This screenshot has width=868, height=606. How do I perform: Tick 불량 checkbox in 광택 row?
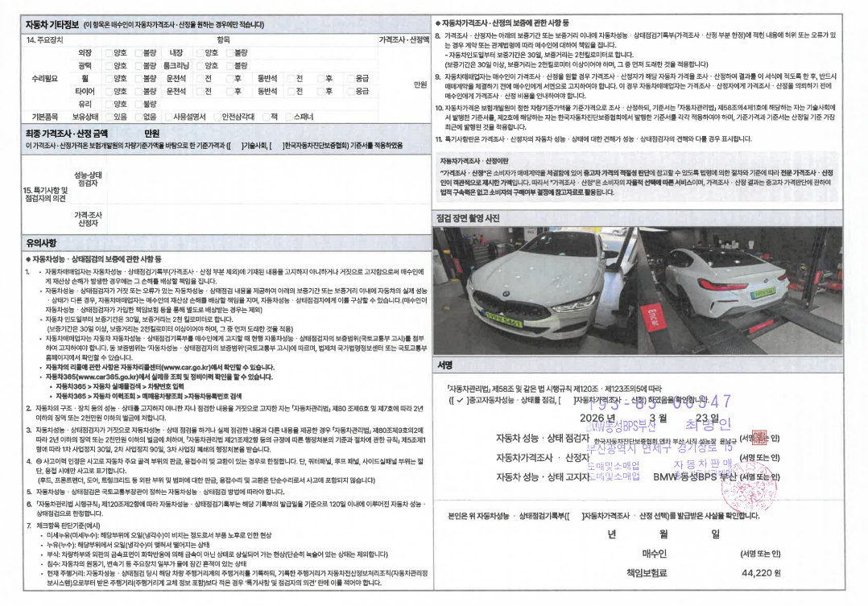coord(138,65)
